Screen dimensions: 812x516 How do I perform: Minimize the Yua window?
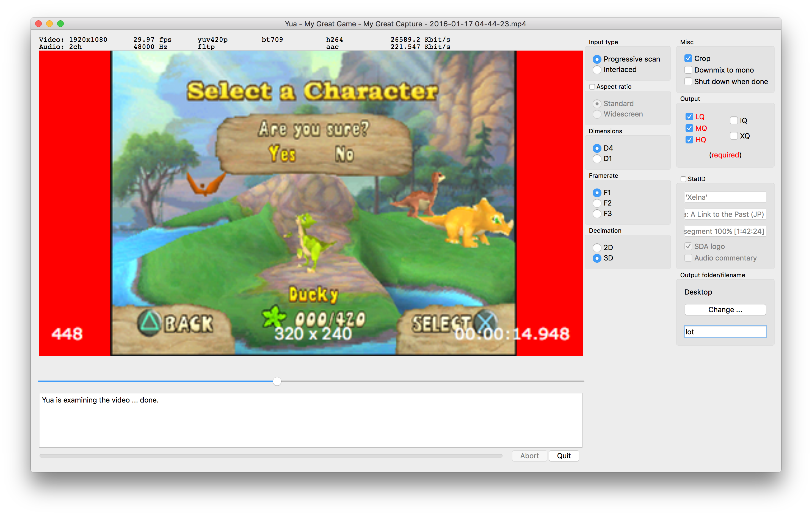pos(49,24)
